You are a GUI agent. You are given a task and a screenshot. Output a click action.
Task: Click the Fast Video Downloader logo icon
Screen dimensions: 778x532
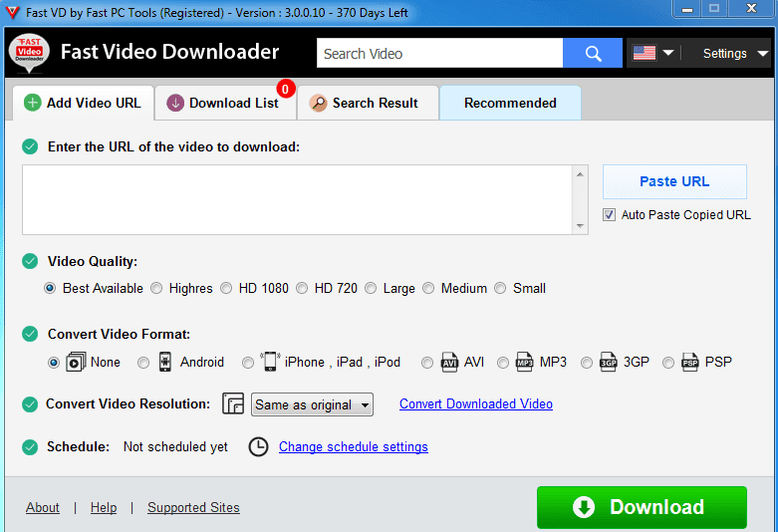click(x=29, y=53)
